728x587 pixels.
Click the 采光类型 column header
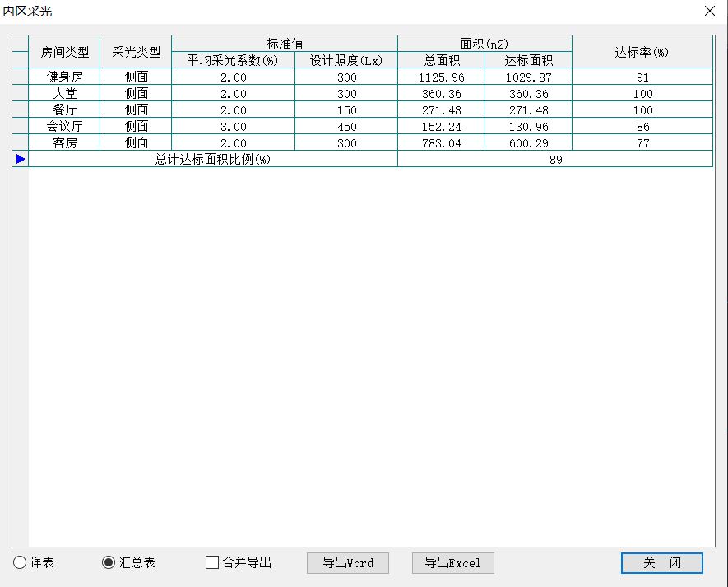(x=136, y=52)
